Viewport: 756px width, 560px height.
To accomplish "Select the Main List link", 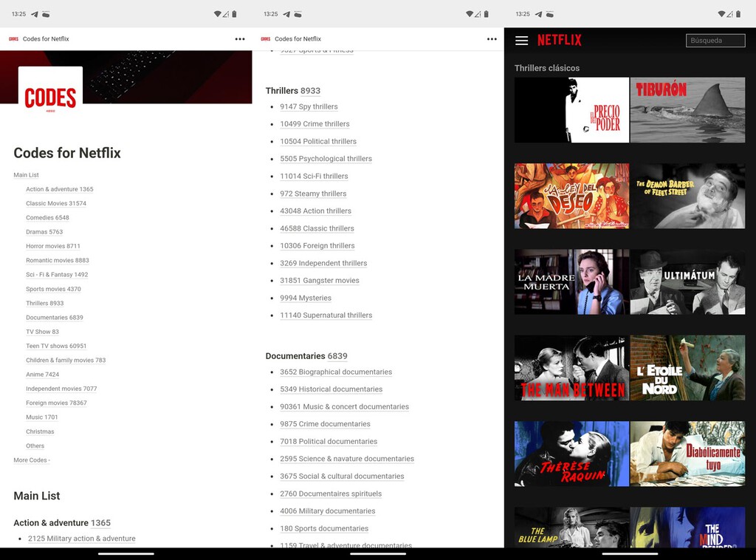I will 26,174.
